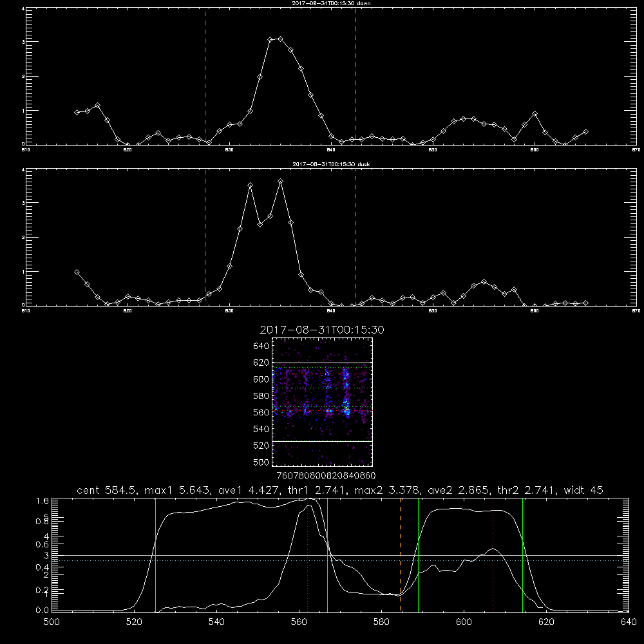Click the 'widt 45' statistic
Viewport: 644px width, 644px height.
(x=583, y=490)
